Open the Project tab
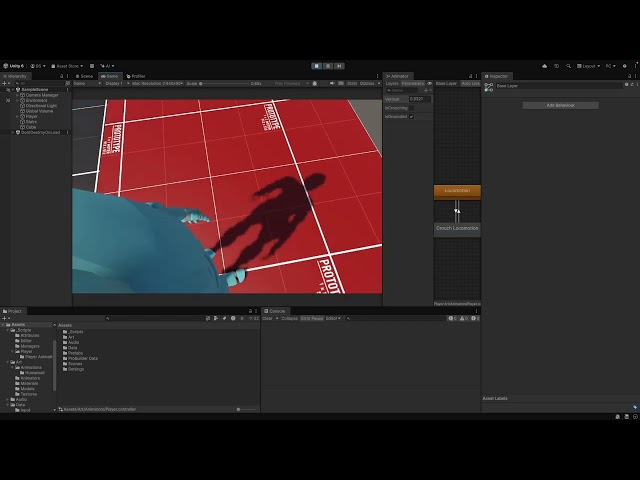Viewport: 640px width, 480px height. (x=12, y=311)
